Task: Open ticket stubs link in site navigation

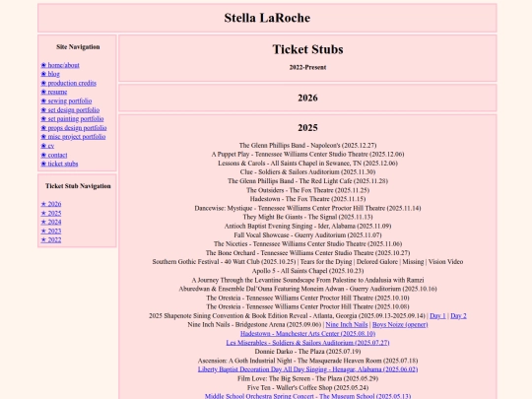Action: (x=59, y=164)
